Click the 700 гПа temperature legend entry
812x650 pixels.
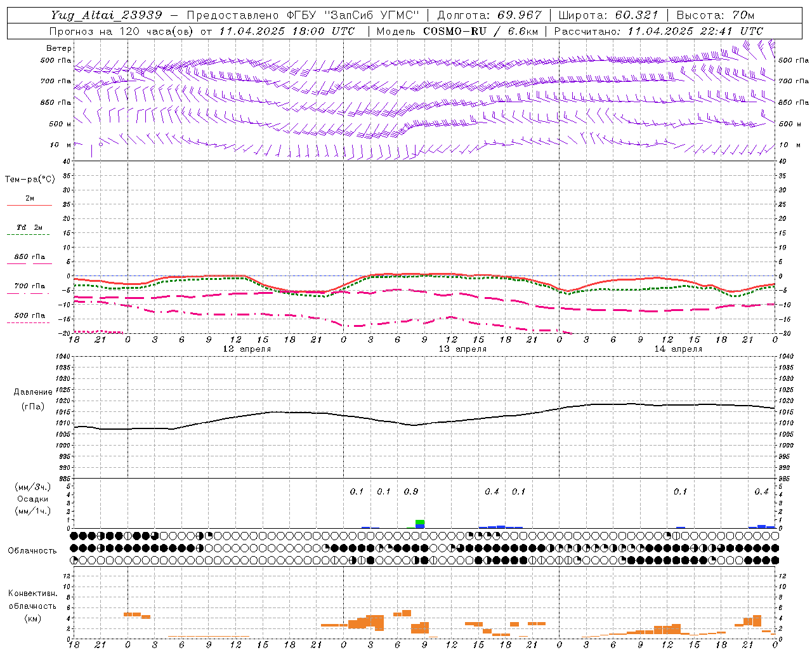tap(29, 288)
